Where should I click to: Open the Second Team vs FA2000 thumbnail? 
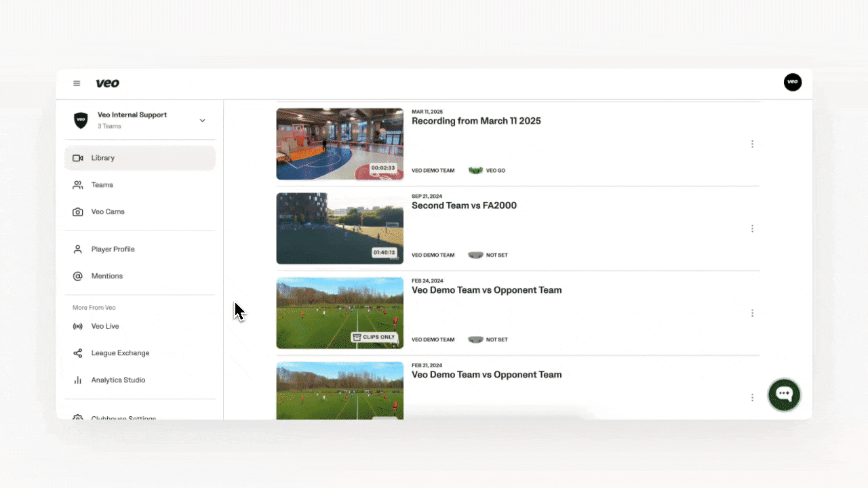coord(340,228)
